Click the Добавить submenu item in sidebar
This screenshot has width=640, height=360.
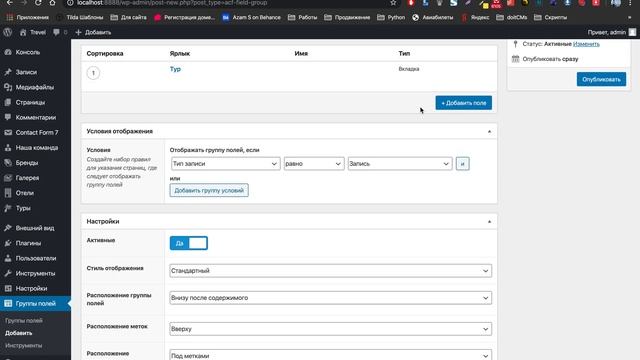tap(18, 333)
